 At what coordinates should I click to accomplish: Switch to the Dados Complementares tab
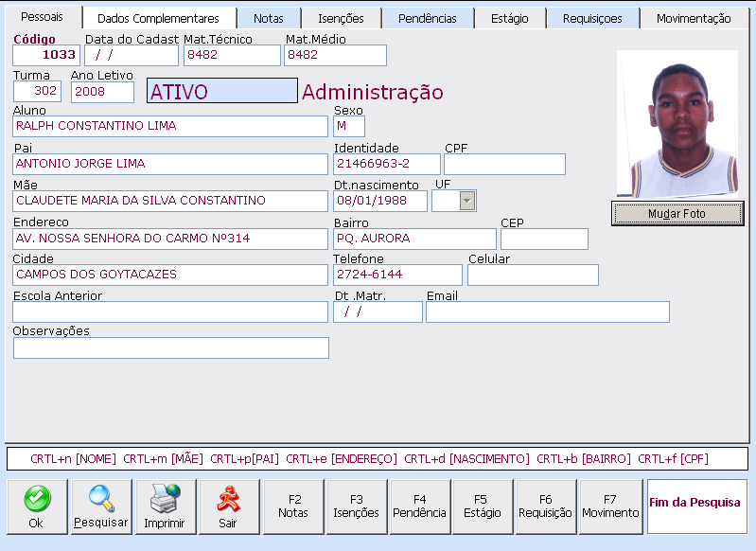click(158, 18)
